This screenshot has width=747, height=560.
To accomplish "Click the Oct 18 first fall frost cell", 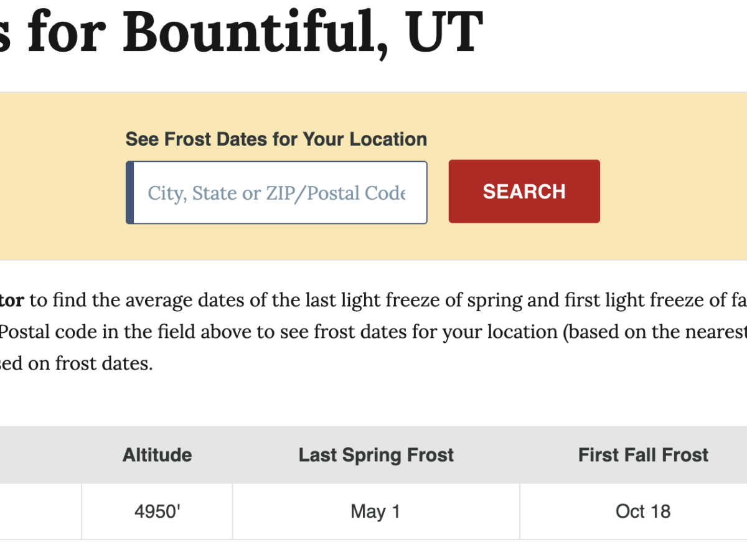I will pos(643,511).
